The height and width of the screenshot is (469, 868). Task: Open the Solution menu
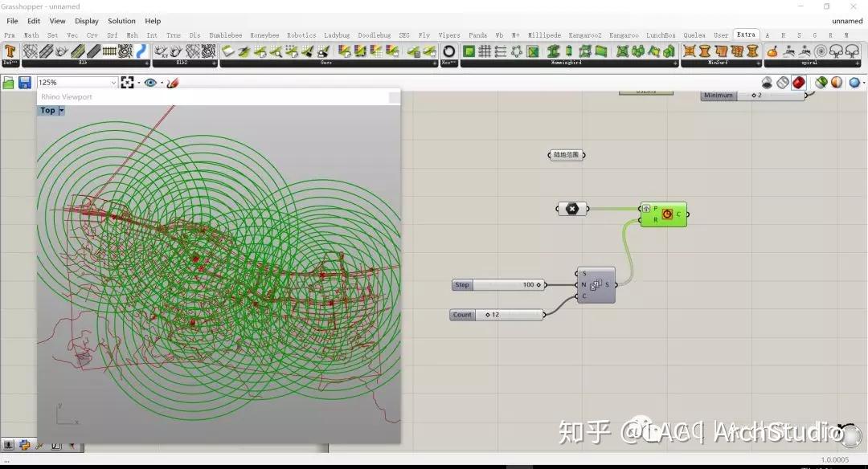point(121,21)
